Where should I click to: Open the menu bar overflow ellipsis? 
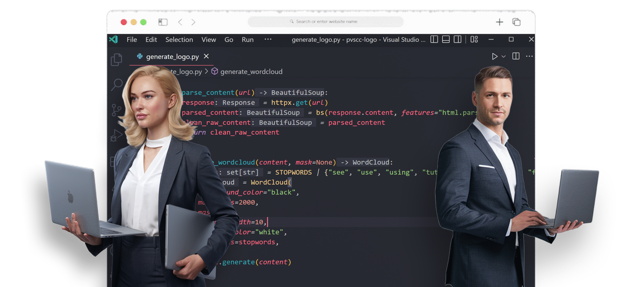(x=268, y=39)
